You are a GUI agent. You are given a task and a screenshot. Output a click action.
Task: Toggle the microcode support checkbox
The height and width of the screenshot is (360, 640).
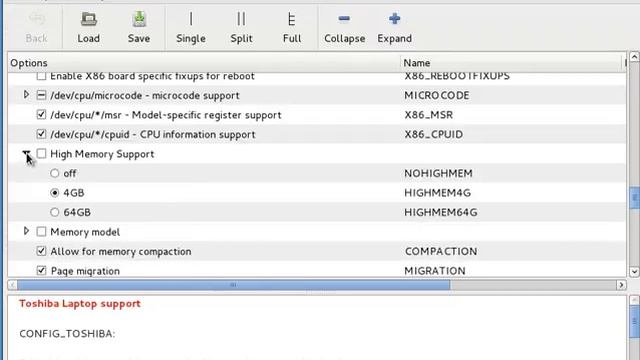pos(41,95)
